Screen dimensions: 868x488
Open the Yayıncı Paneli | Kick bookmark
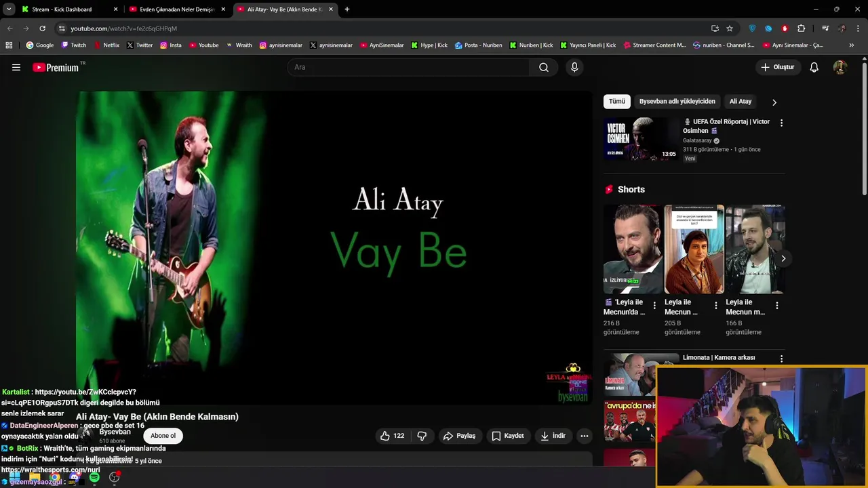pos(588,45)
